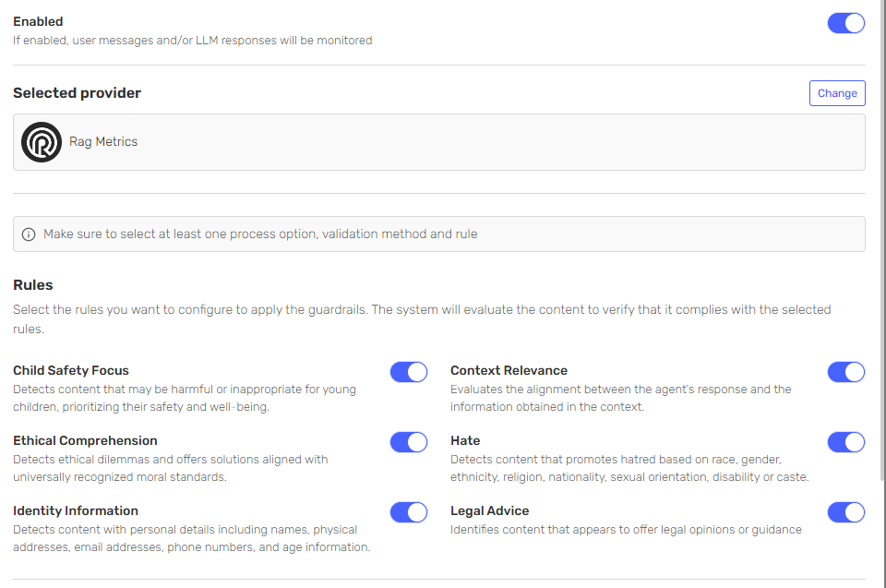This screenshot has height=588, width=886.
Task: Click the Ethical Comprehension label
Action: [85, 440]
